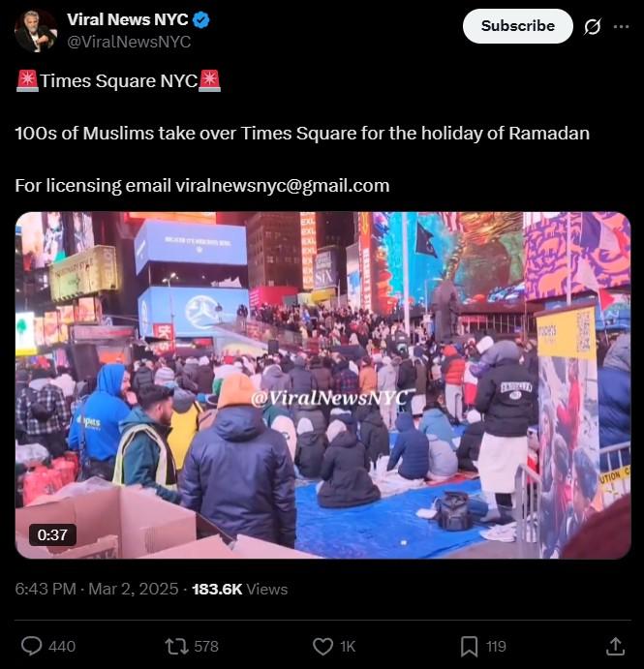Image resolution: width=644 pixels, height=669 pixels.
Task: Click the 578 reposts count
Action: tap(206, 647)
